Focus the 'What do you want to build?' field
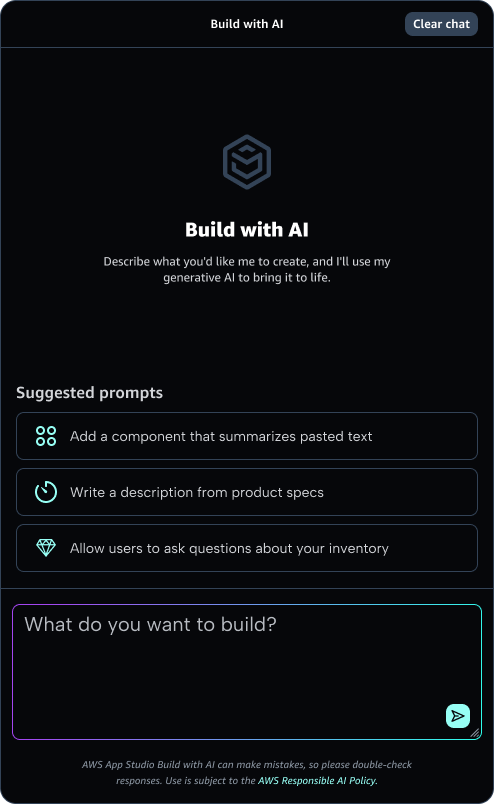This screenshot has height=804, width=494. point(247,672)
